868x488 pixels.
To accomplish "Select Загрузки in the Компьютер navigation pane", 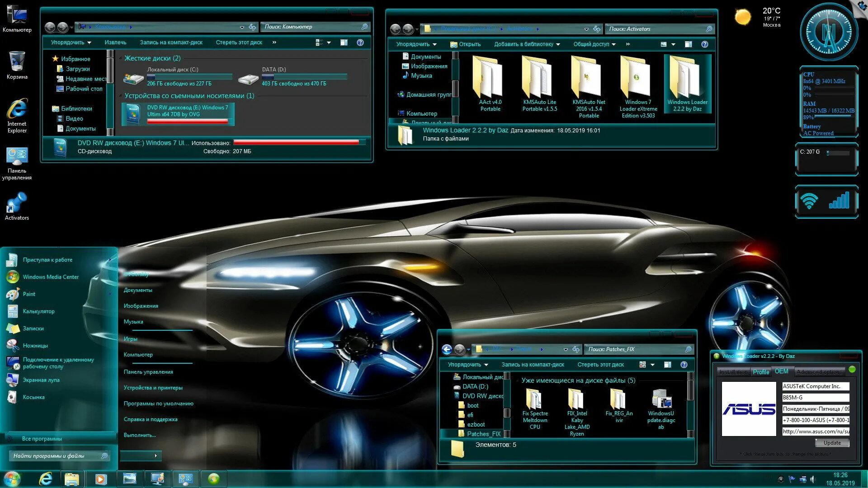I will pyautogui.click(x=77, y=69).
